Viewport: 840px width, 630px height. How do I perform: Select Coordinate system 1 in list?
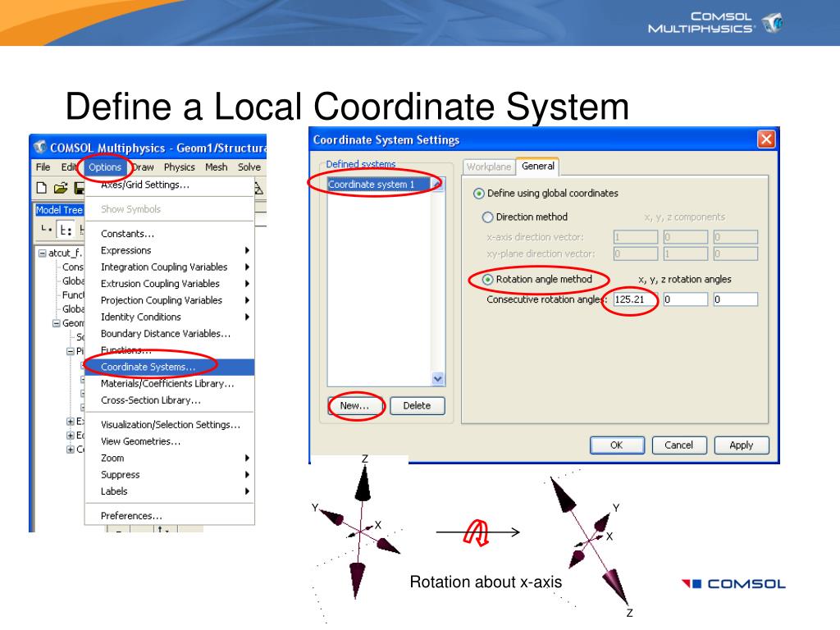click(379, 185)
